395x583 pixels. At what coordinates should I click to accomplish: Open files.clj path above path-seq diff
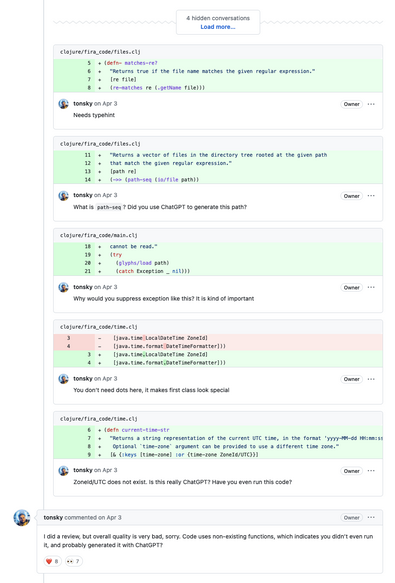pyautogui.click(x=100, y=144)
